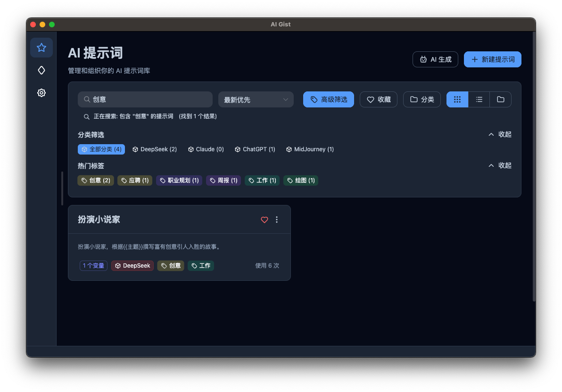Switch to the ChatGPT category filter

[255, 149]
